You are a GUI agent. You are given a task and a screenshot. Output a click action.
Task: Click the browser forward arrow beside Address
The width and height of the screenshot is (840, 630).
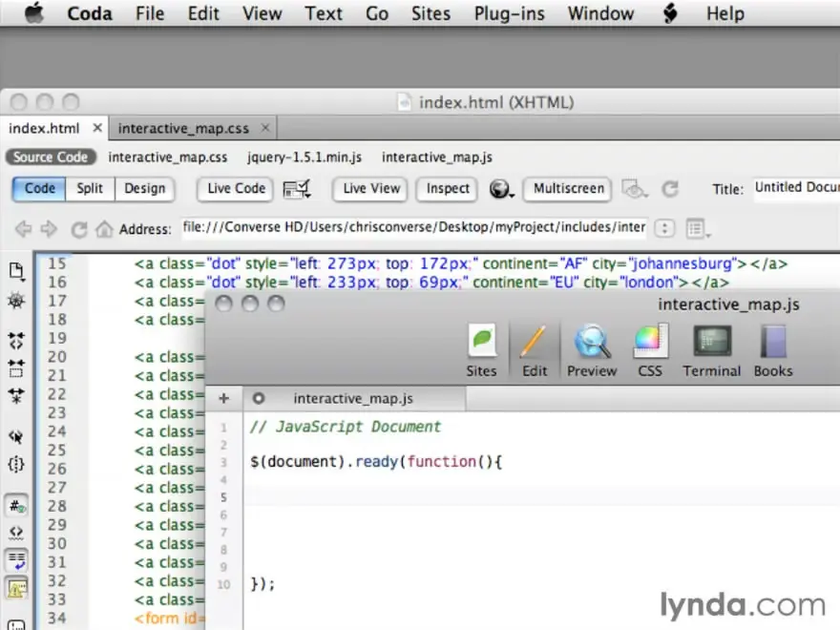click(49, 229)
